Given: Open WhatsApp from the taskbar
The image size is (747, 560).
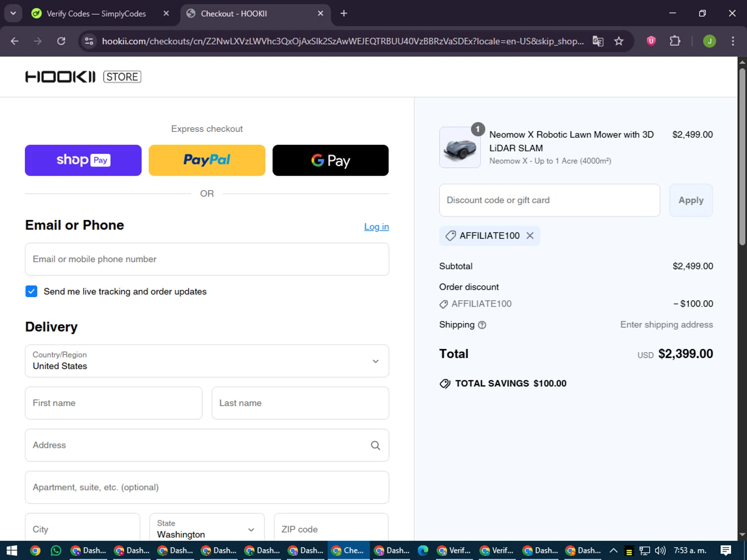Looking at the screenshot, I should pyautogui.click(x=56, y=551).
